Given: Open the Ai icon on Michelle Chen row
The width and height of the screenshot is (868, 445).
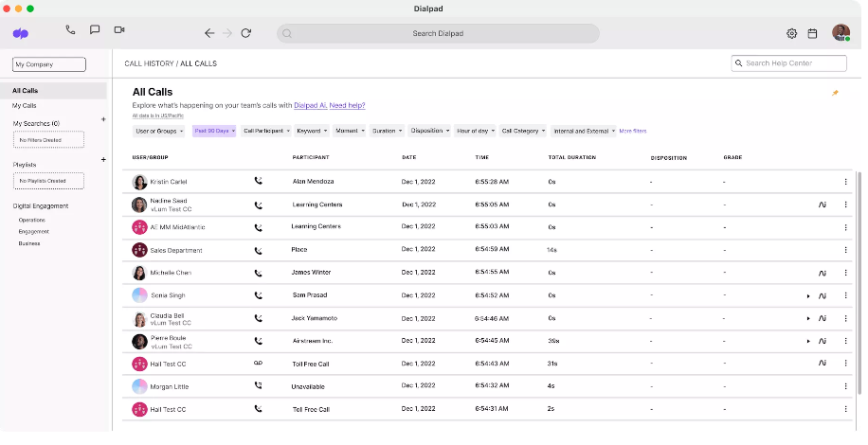Looking at the screenshot, I should coord(823,273).
